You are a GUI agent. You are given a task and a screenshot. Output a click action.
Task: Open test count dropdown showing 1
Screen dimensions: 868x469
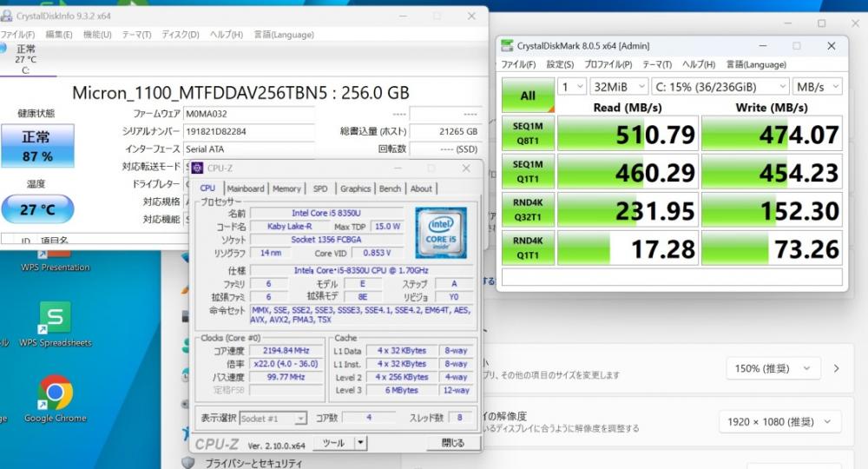coord(572,87)
